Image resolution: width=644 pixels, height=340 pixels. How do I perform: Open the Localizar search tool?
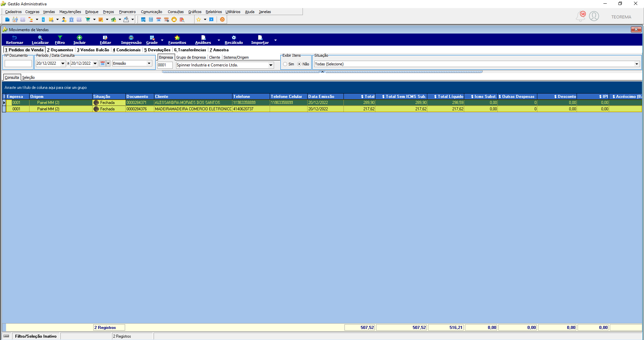click(40, 40)
